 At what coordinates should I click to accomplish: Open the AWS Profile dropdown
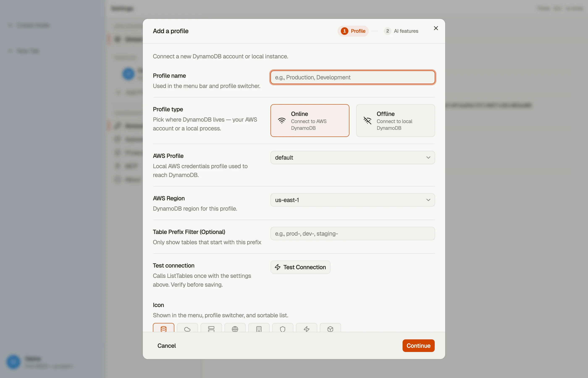(x=352, y=157)
